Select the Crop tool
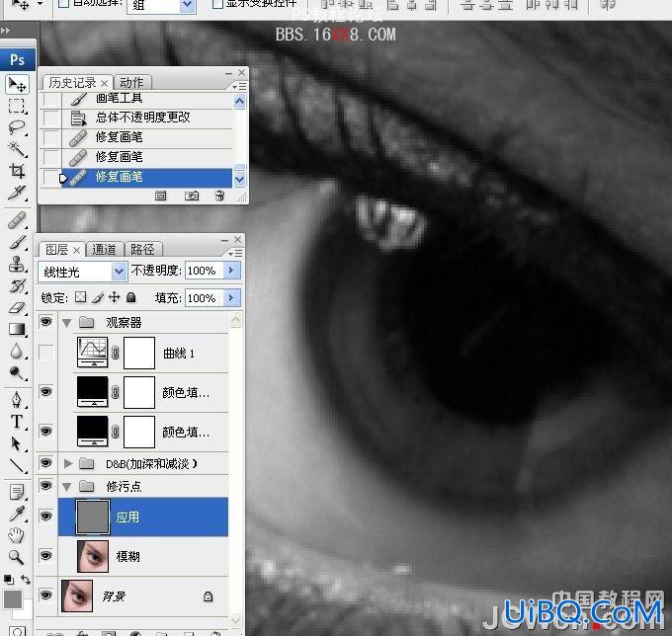Screen dimensions: 672x636 click(x=17, y=171)
